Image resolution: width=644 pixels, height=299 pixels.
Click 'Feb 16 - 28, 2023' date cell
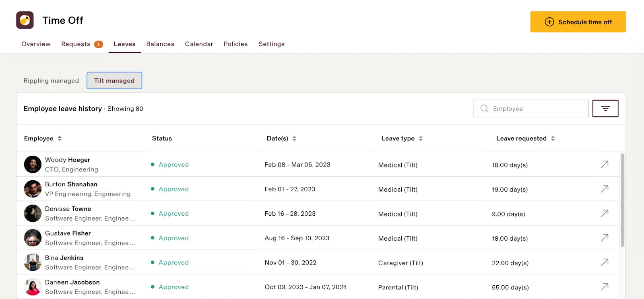[290, 214]
